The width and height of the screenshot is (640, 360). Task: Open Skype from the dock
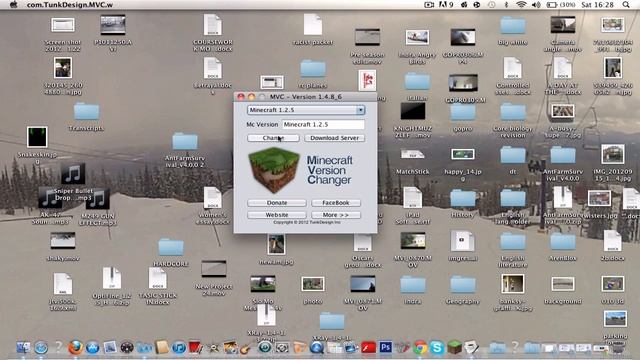click(437, 347)
